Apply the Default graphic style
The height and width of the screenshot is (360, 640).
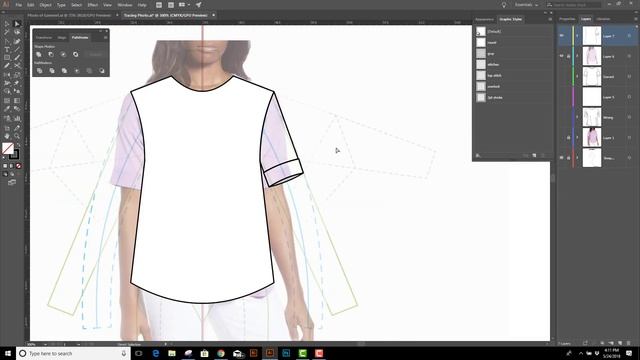(x=481, y=31)
